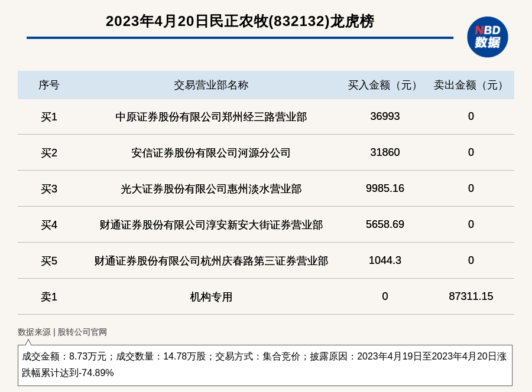Click the 成交金额 summary note box

point(265,365)
